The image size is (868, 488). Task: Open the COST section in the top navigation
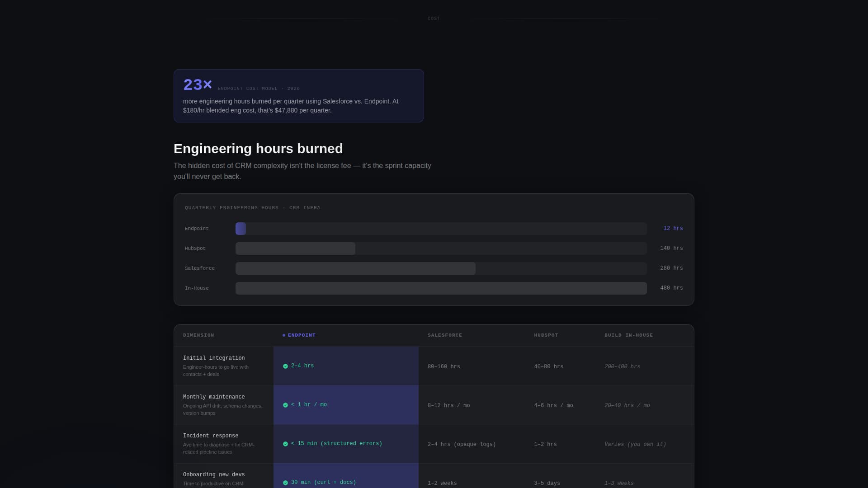point(434,19)
